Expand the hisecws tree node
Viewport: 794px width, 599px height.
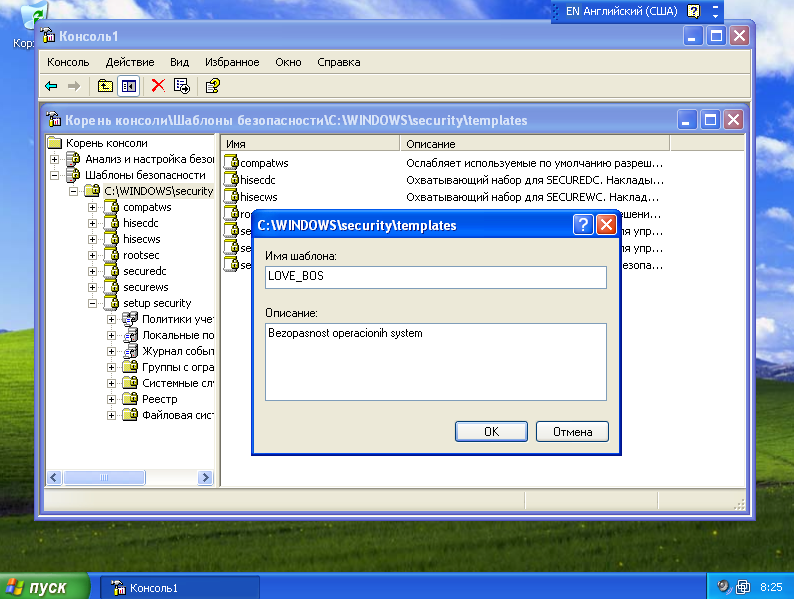pyautogui.click(x=92, y=239)
